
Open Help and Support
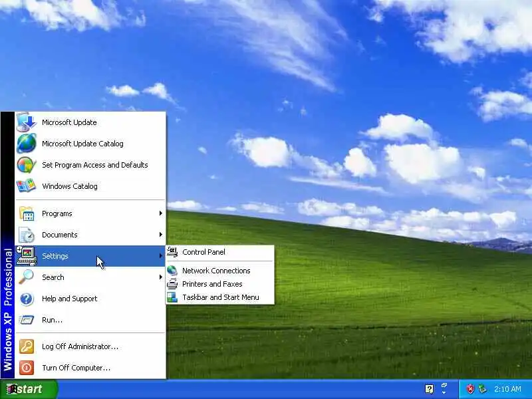click(90, 299)
